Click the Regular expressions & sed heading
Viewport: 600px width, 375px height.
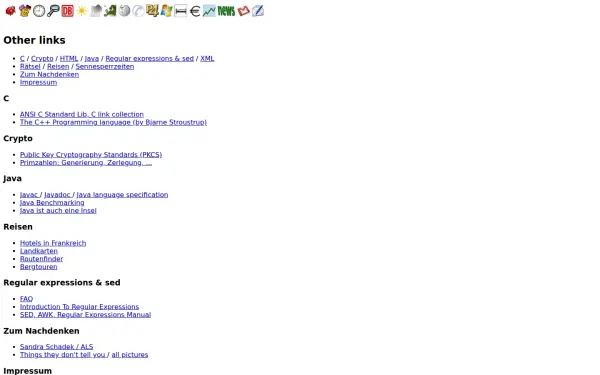point(62,283)
